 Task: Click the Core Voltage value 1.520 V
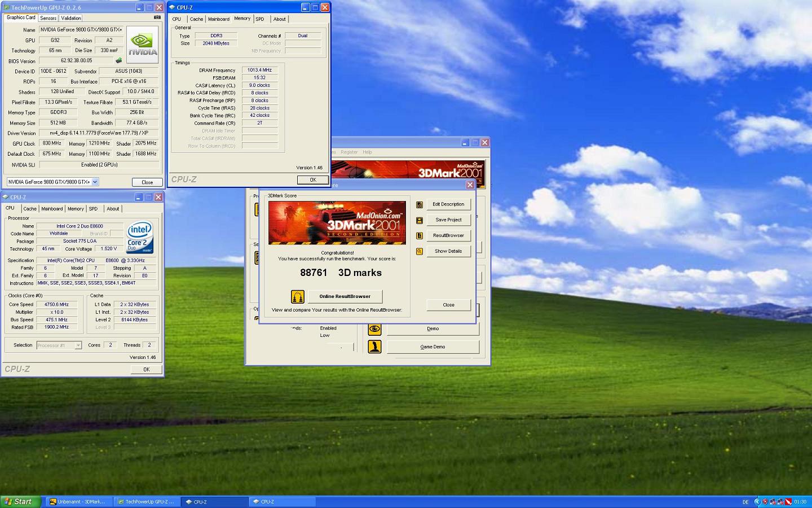(109, 248)
